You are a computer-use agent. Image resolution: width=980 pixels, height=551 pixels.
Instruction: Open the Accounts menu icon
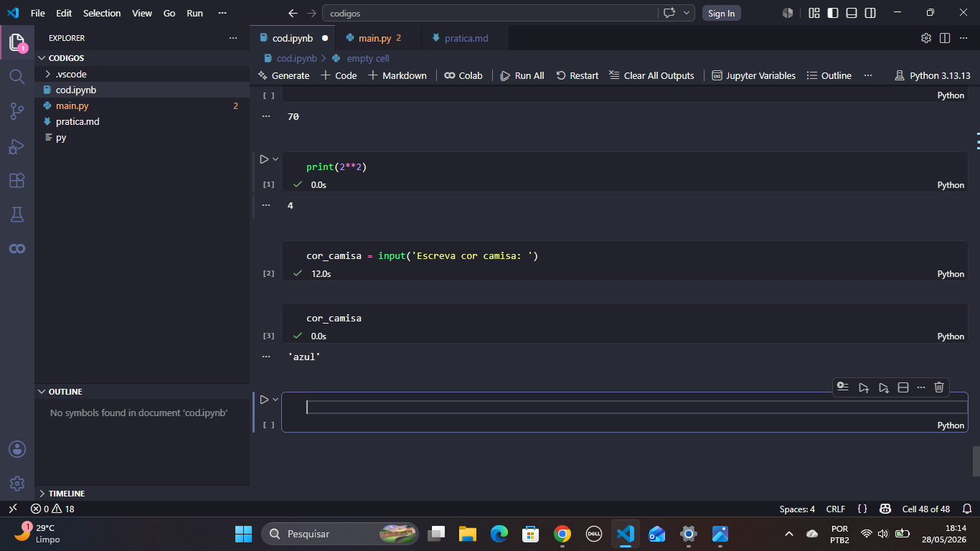pos(17,449)
